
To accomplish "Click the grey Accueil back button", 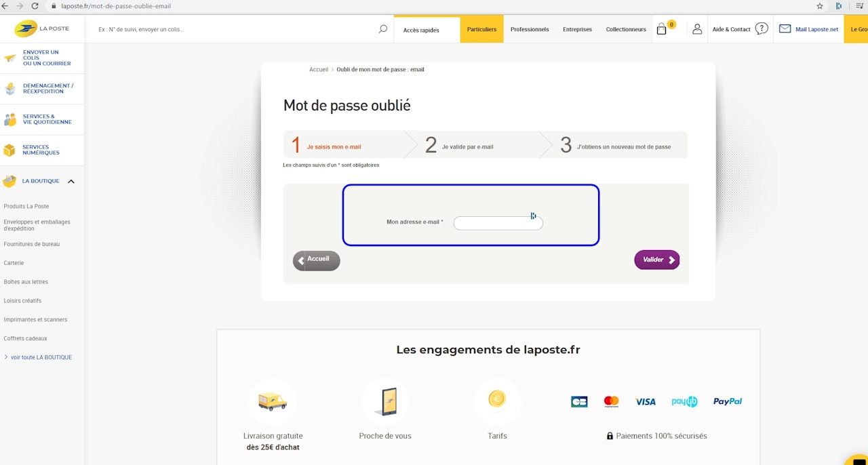I will tap(317, 260).
